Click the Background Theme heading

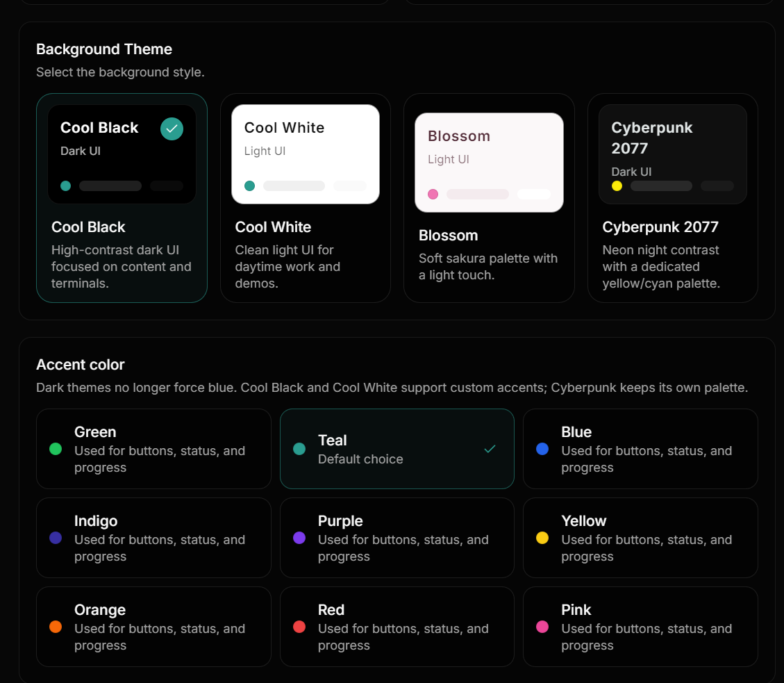[104, 49]
